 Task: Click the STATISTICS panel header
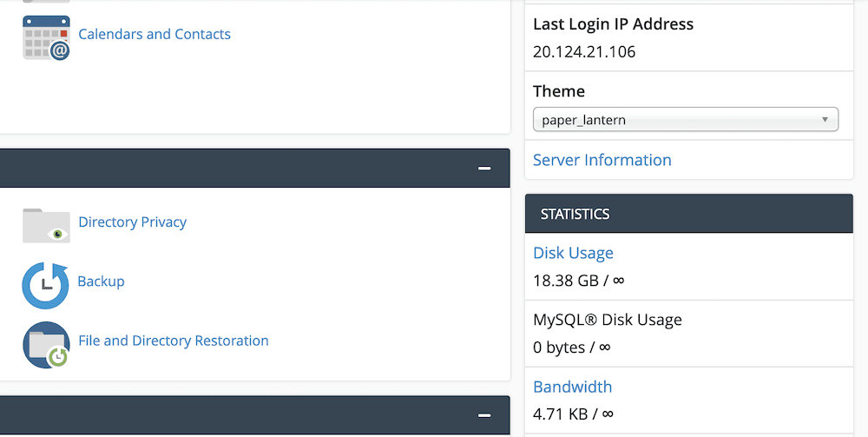pos(688,213)
